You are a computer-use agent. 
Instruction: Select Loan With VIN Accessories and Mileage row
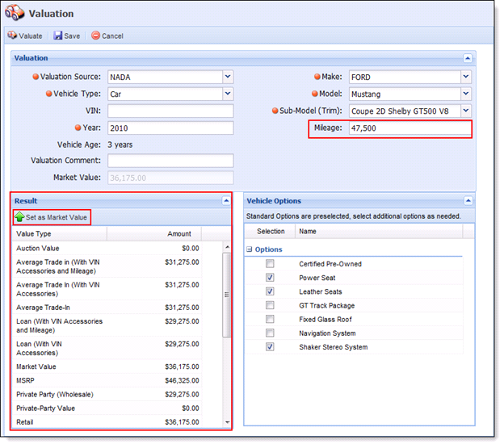107,325
